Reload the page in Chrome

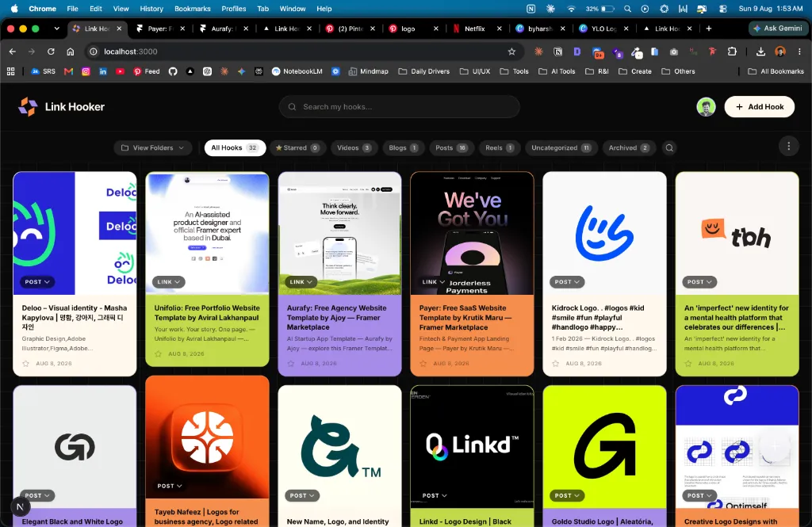51,52
